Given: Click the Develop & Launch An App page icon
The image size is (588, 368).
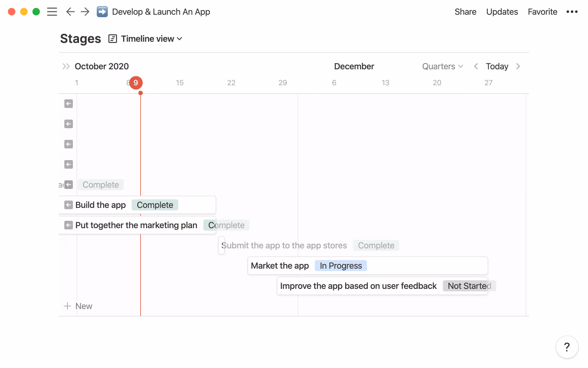Looking at the screenshot, I should (103, 12).
